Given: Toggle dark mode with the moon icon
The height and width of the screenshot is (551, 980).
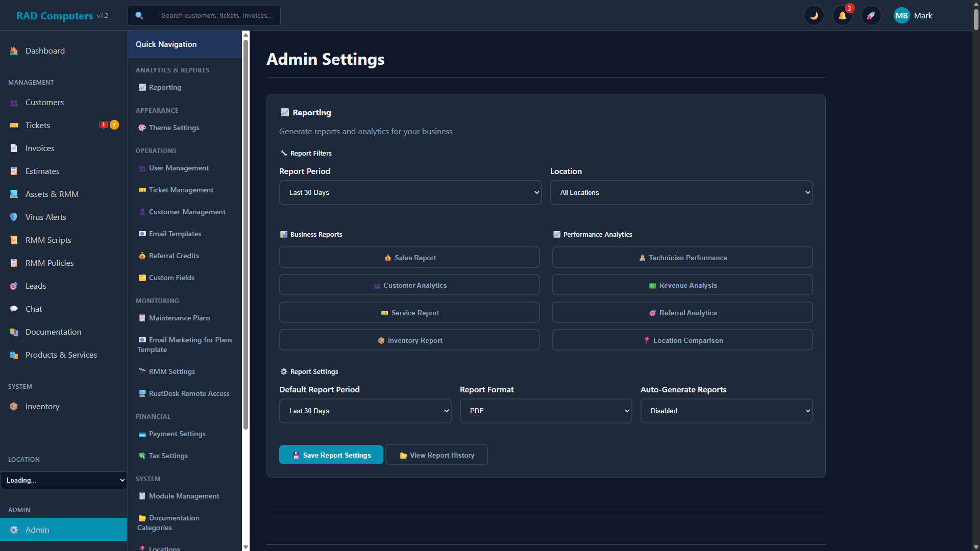Looking at the screenshot, I should 814,15.
